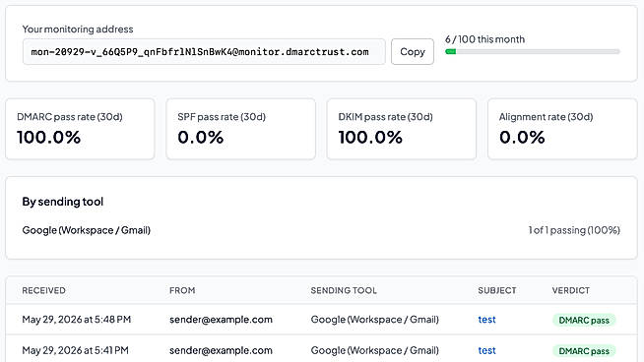The width and height of the screenshot is (644, 362).
Task: Click DMARC pass badge on the 5:48 PM row
Action: click(584, 320)
